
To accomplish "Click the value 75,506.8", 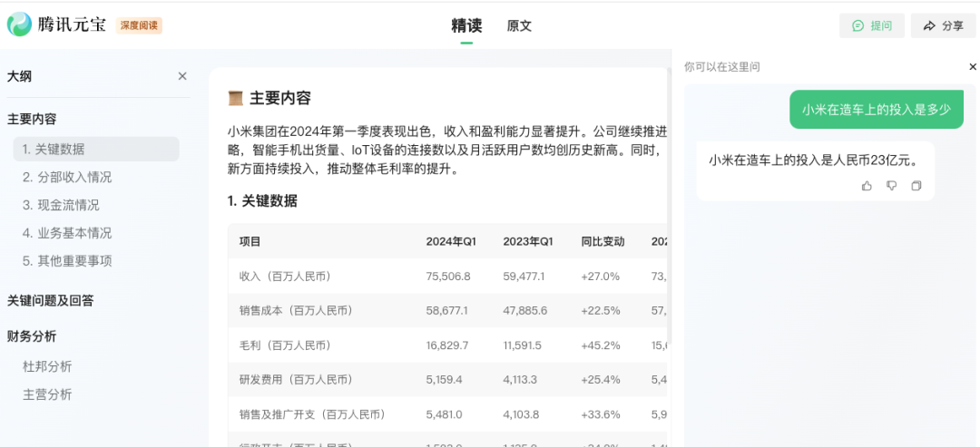I will tap(448, 276).
